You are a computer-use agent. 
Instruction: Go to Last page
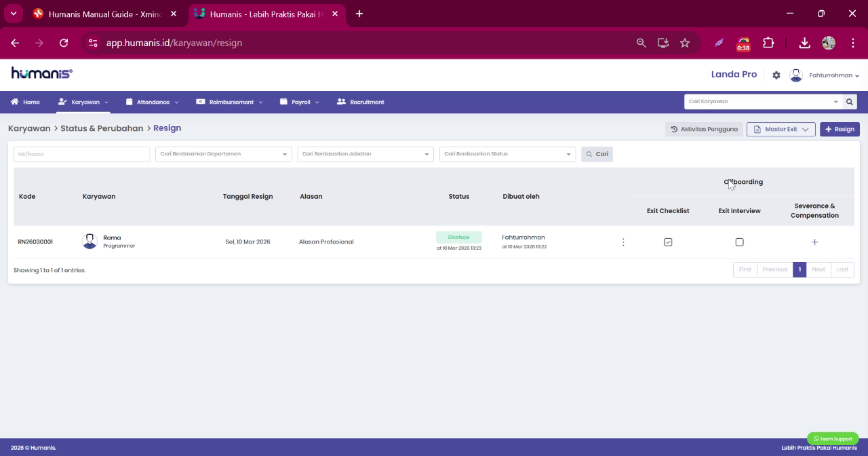coord(842,269)
